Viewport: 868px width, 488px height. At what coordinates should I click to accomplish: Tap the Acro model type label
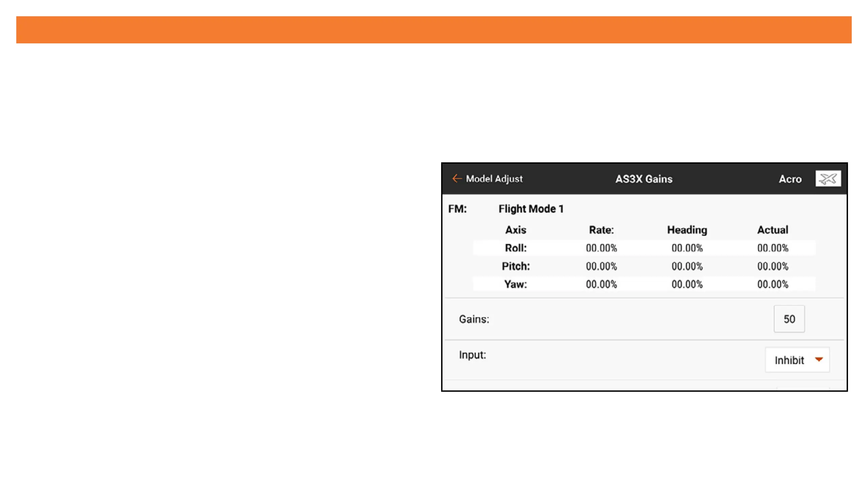pyautogui.click(x=790, y=179)
